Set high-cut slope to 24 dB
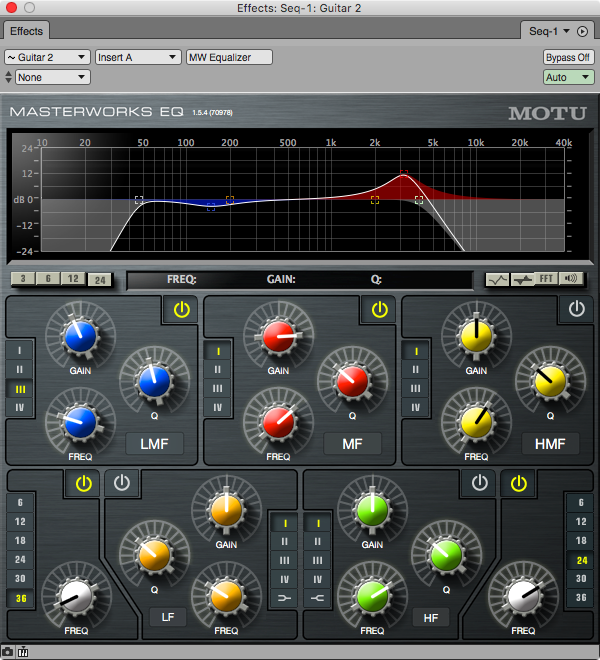The image size is (600, 660). click(581, 561)
